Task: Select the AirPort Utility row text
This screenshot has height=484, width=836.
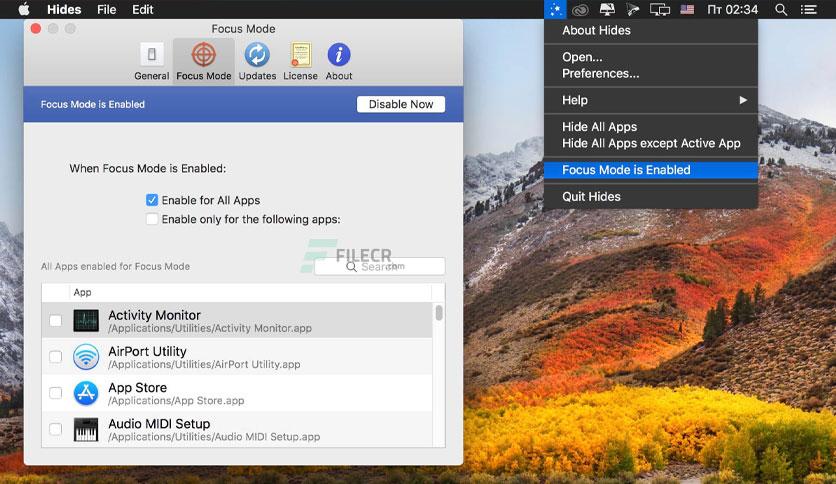Action: (204, 358)
